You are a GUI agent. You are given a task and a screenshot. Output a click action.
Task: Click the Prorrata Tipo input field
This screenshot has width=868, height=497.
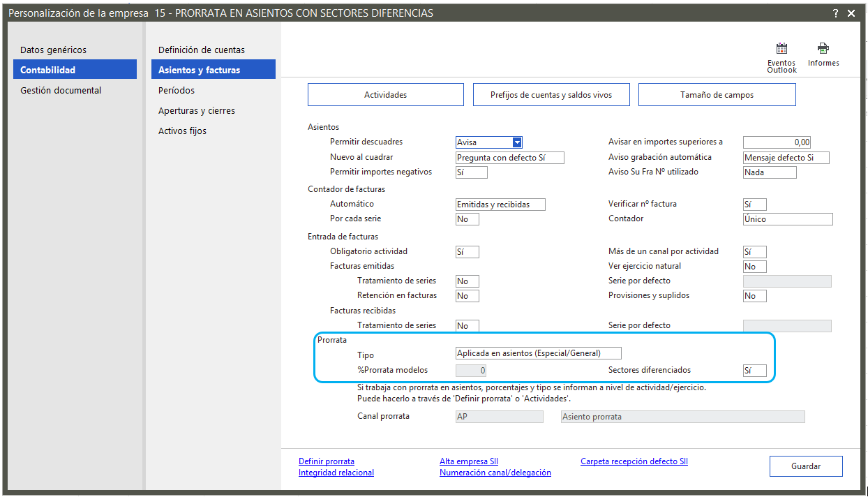click(x=538, y=353)
